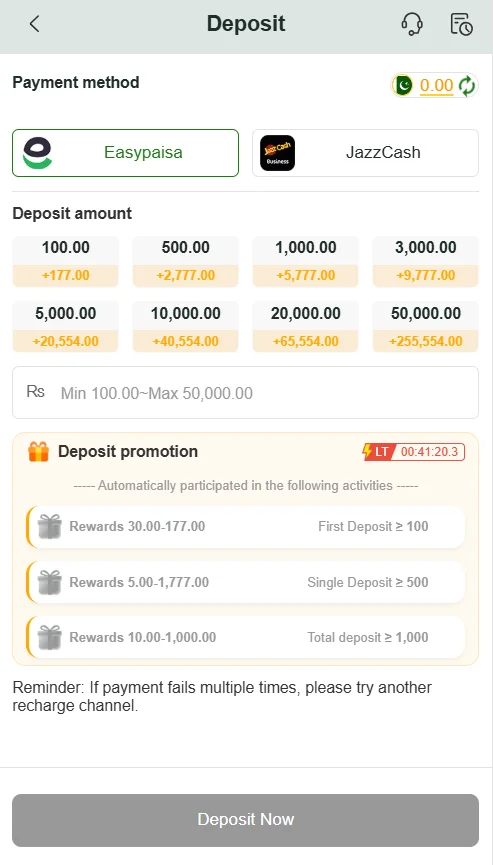Open Total deposit ≥ 1,000 reward row
The height and width of the screenshot is (865, 493).
(x=245, y=638)
